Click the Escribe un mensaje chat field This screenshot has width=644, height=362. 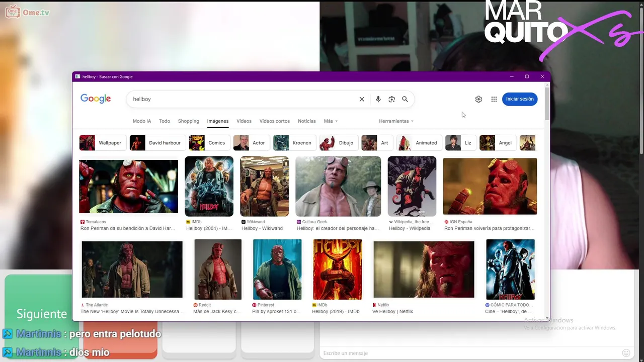470,353
